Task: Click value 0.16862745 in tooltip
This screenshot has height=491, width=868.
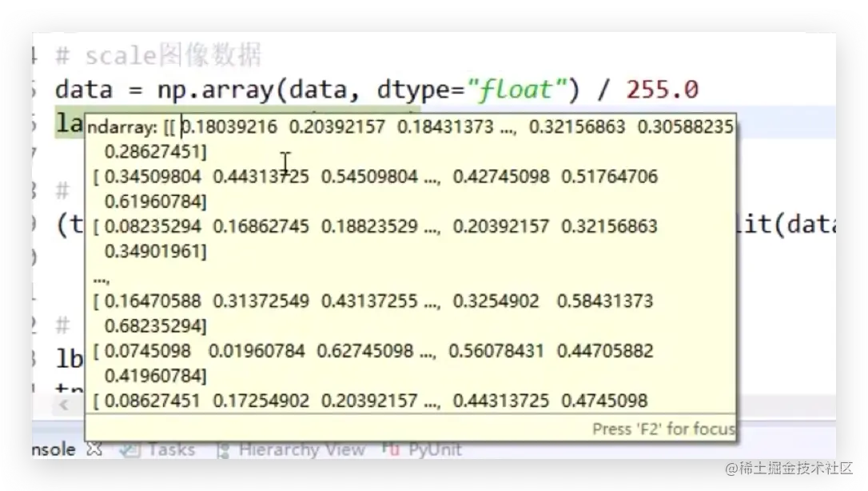Action: point(261,226)
